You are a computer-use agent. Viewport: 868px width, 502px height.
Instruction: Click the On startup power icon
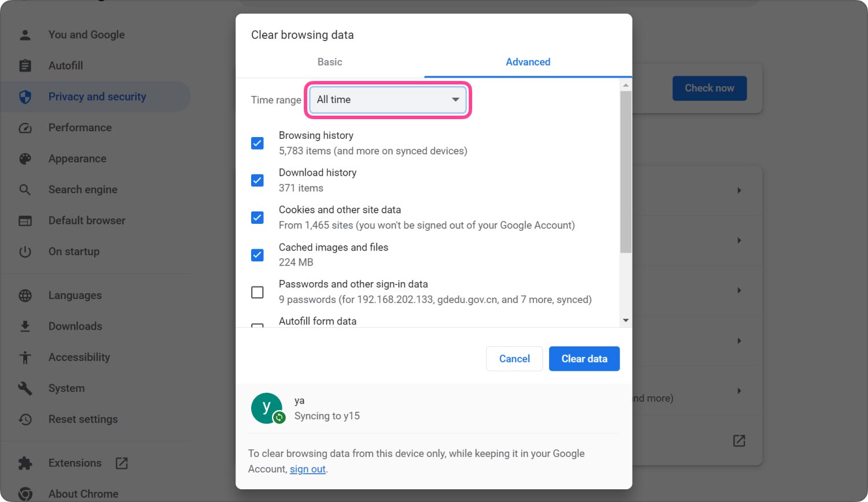(x=25, y=252)
